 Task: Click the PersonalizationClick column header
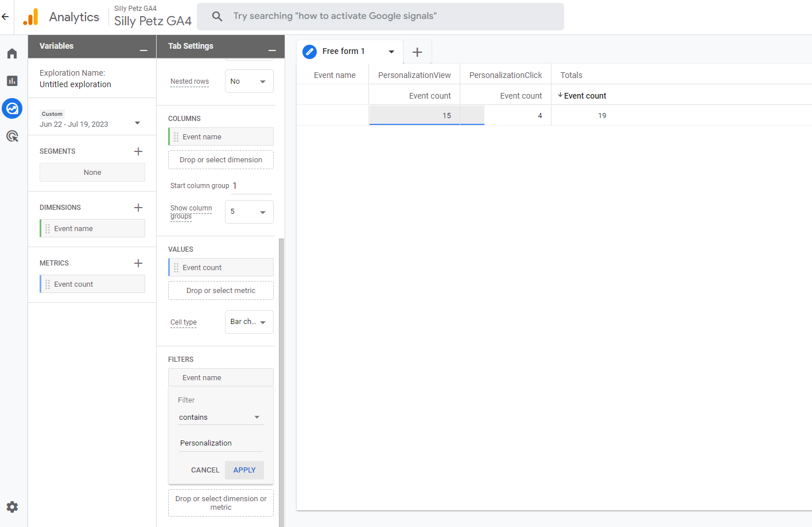pos(506,75)
